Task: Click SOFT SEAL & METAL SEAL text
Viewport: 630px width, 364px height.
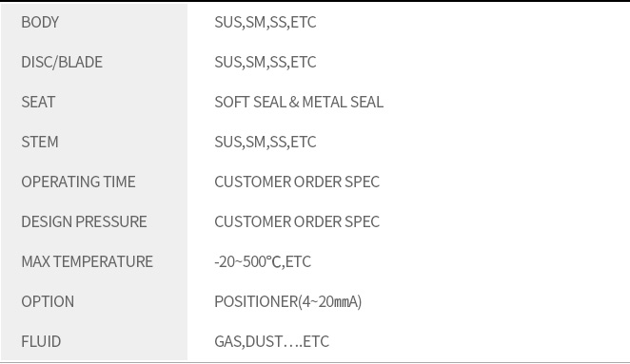Action: click(x=299, y=102)
